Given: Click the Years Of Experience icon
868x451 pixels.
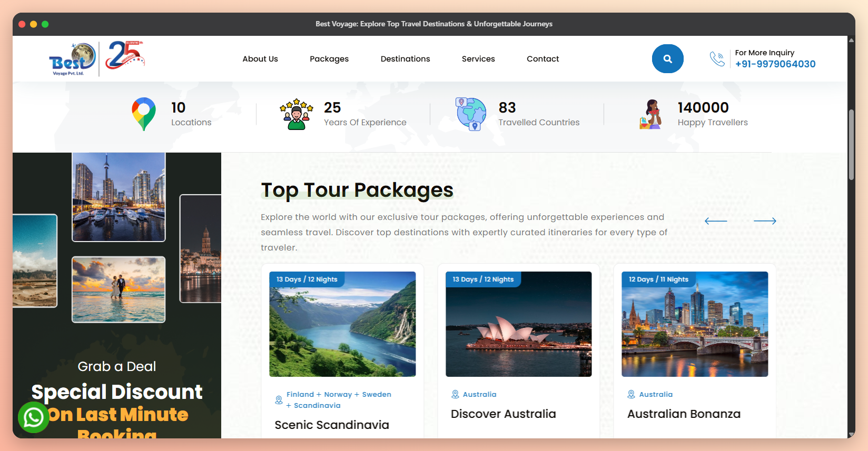Looking at the screenshot, I should coord(297,114).
